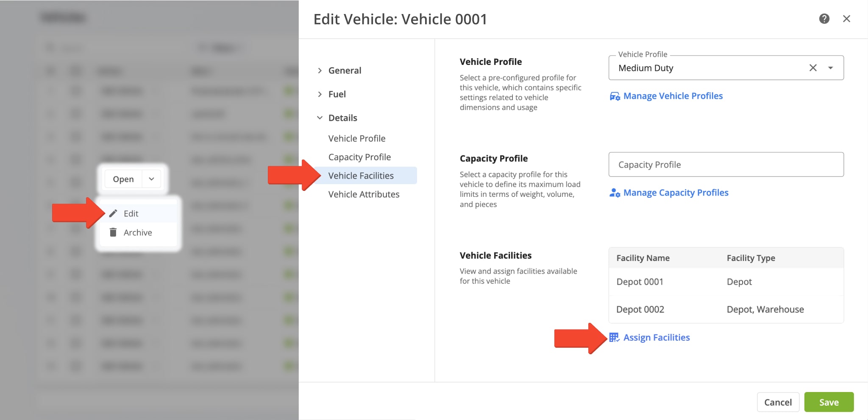Clear the Medium Duty vehicle profile selection
868x420 pixels.
click(812, 68)
